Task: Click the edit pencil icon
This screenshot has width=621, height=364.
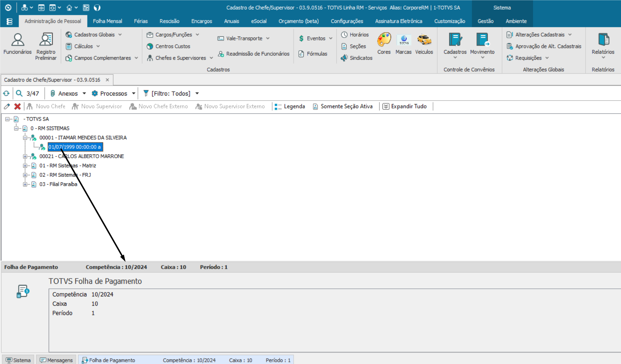Action: pos(7,106)
